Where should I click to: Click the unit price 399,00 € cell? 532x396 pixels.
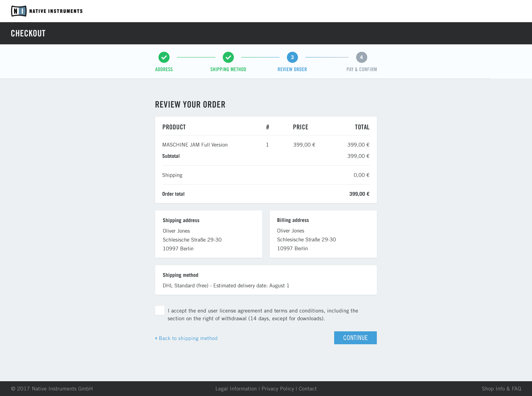tap(304, 145)
